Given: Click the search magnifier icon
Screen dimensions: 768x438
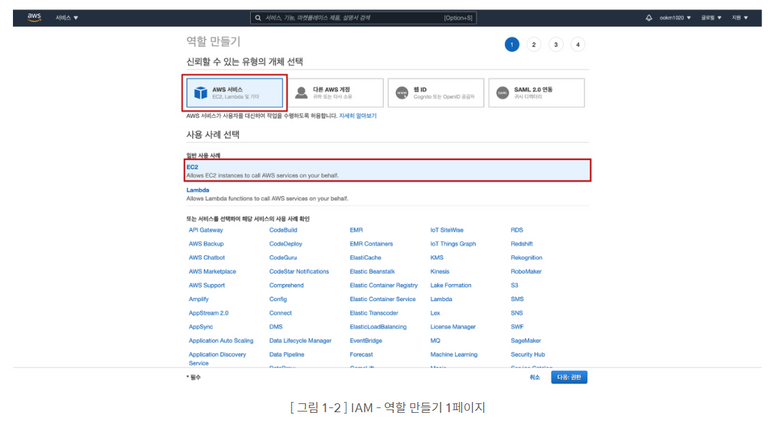Looking at the screenshot, I should click(258, 18).
